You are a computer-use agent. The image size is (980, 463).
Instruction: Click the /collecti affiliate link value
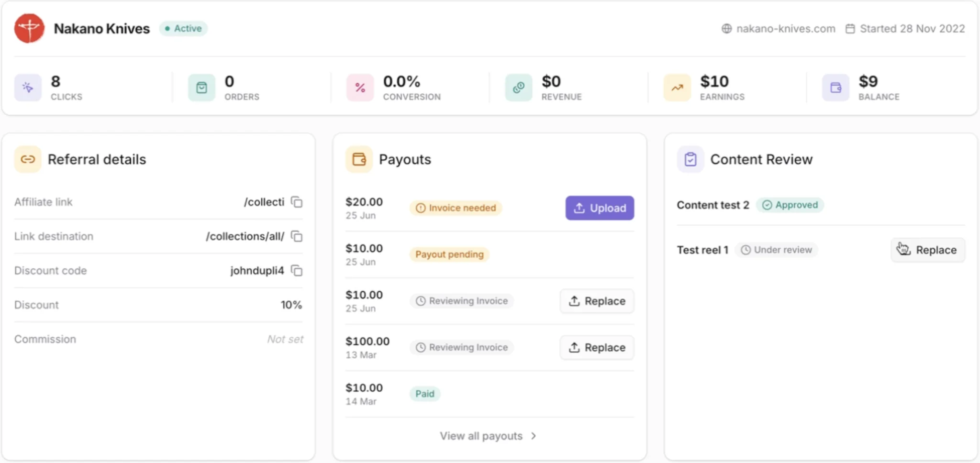(264, 202)
